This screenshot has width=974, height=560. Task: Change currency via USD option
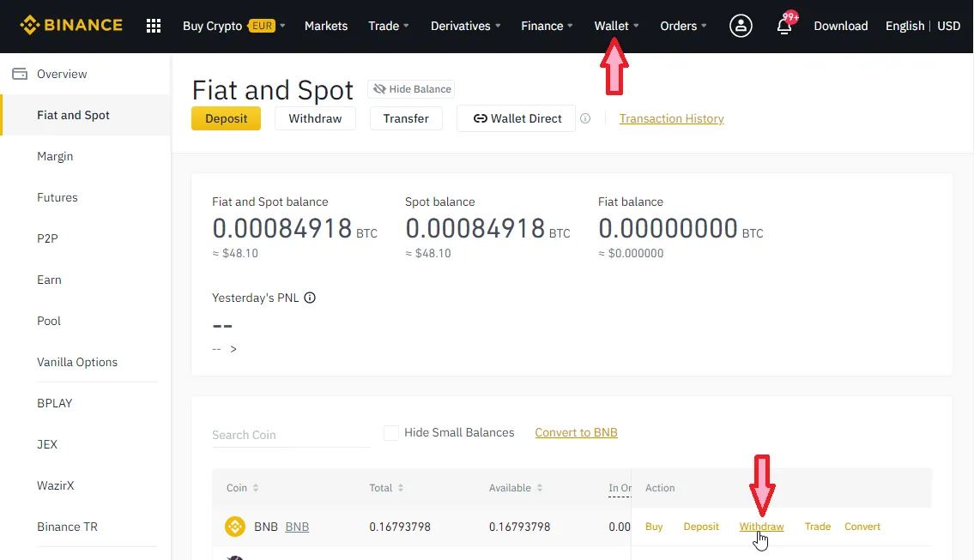(948, 26)
